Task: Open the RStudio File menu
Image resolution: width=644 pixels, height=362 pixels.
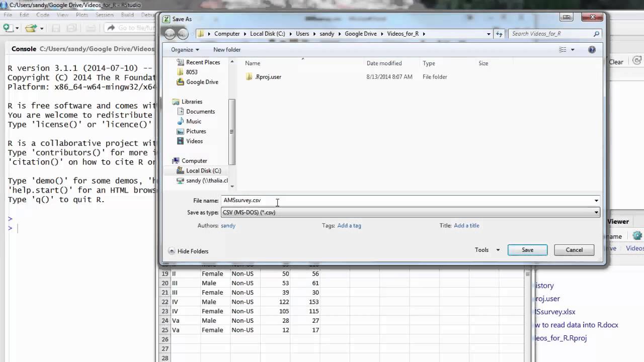Action: tap(8, 15)
